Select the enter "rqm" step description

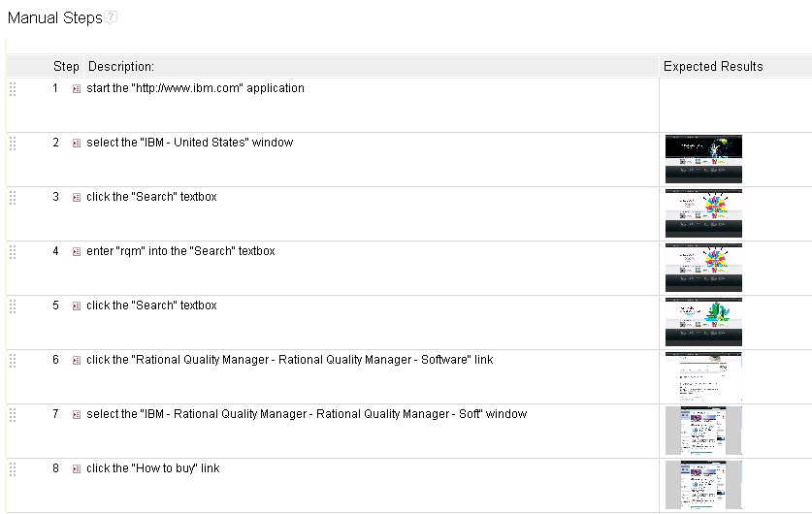click(180, 251)
